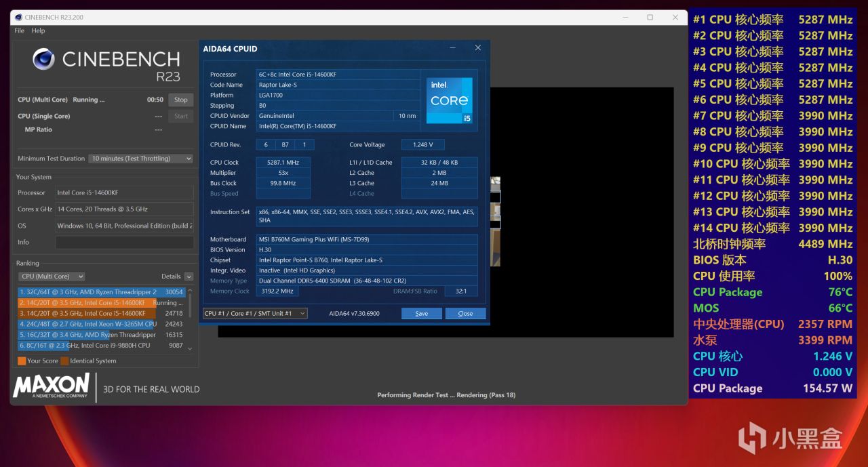The width and height of the screenshot is (868, 467).
Task: Open the CPU #1 / Core #1 selector dropdown
Action: click(x=255, y=313)
